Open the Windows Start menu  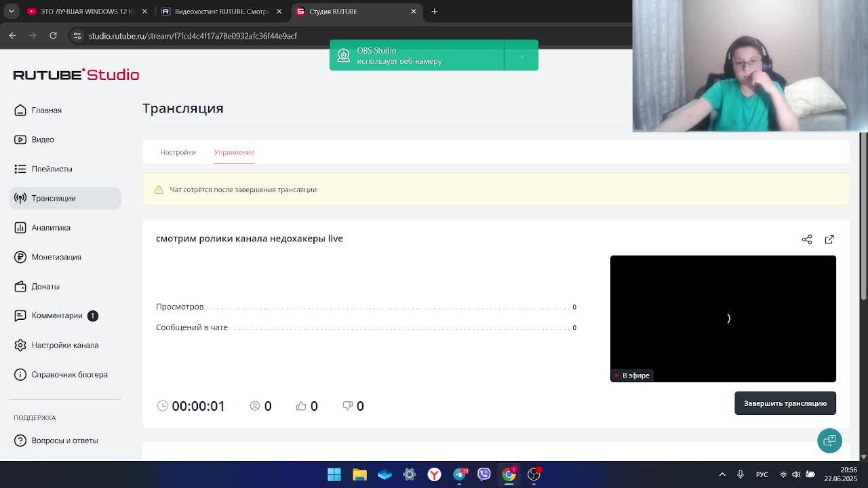[334, 474]
